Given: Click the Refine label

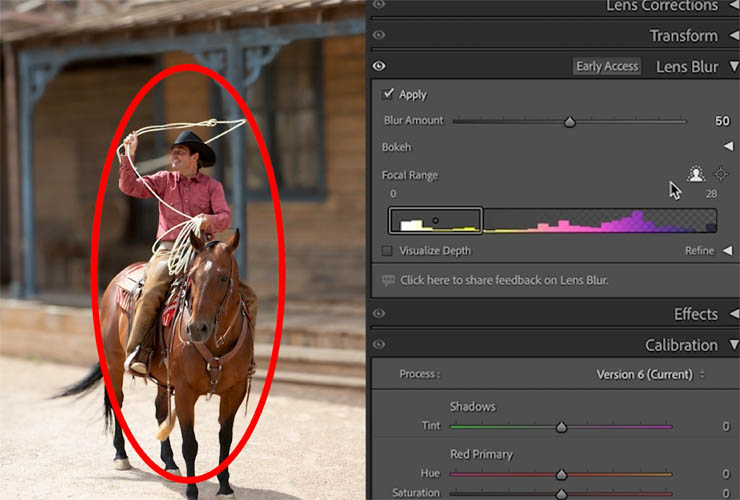Looking at the screenshot, I should click(x=699, y=251).
